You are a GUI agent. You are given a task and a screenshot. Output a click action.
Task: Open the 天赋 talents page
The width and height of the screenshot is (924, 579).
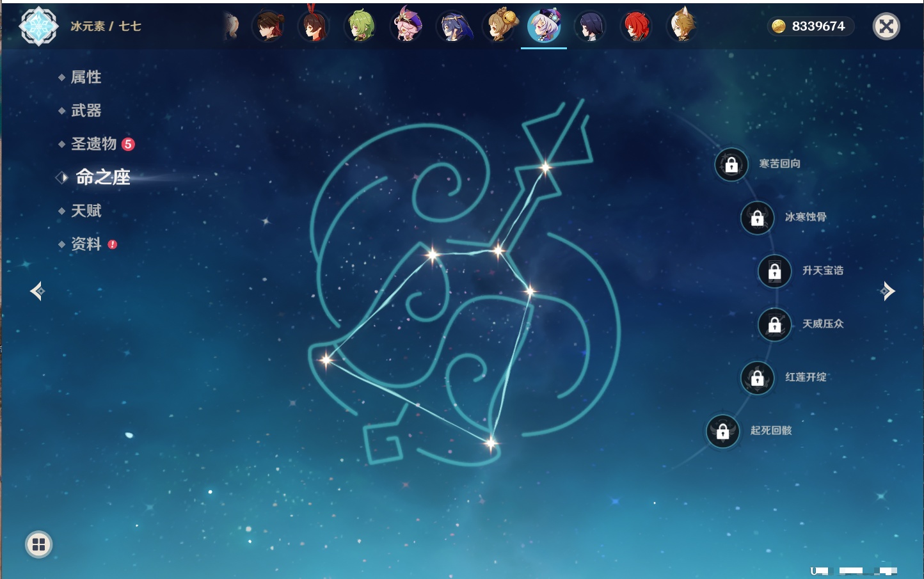(86, 210)
